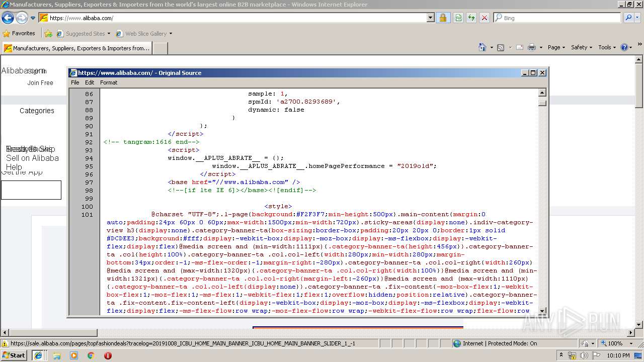Viewport: 644px width, 362px height.
Task: Click the zoom magnifier icon in status bar
Action: coord(603,343)
